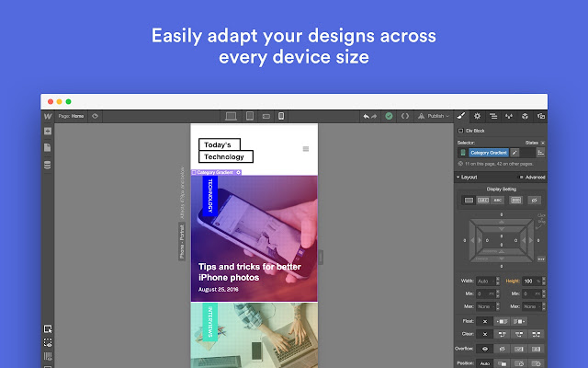This screenshot has height=368, width=588.
Task: Set Overflow to auto
Action: pyautogui.click(x=537, y=349)
